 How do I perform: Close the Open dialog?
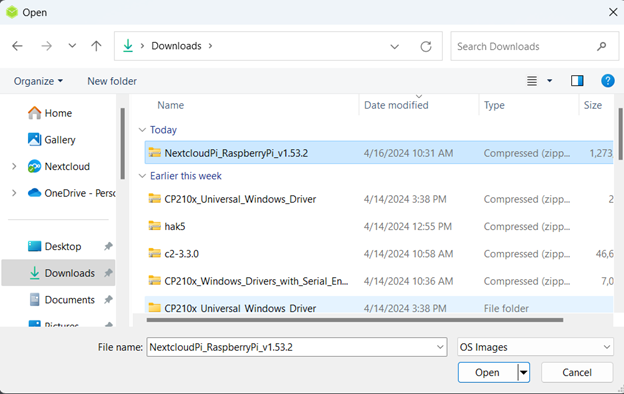coord(613,12)
